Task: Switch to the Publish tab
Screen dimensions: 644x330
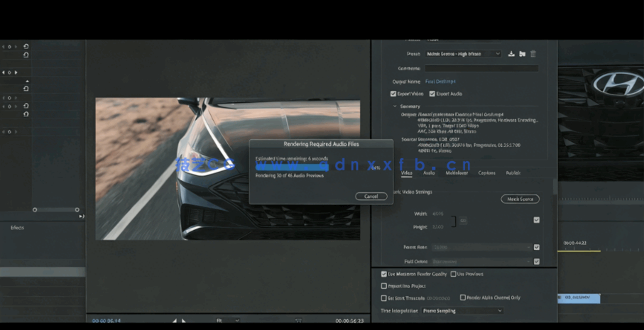Action: pos(513,173)
